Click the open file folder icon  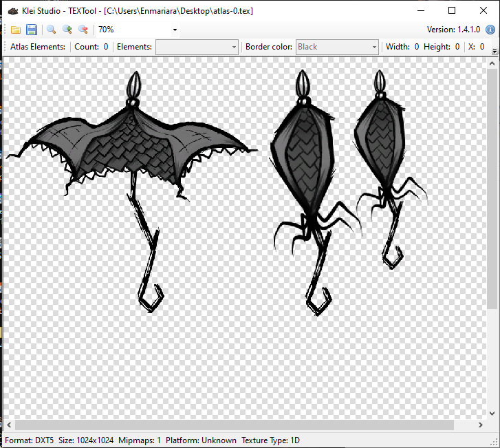[x=16, y=30]
